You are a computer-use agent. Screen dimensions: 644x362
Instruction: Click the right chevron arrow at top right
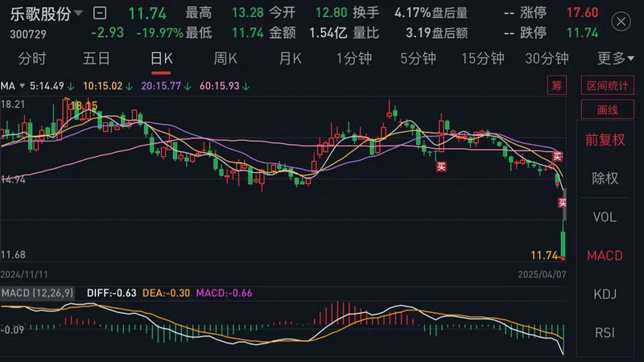click(622, 22)
